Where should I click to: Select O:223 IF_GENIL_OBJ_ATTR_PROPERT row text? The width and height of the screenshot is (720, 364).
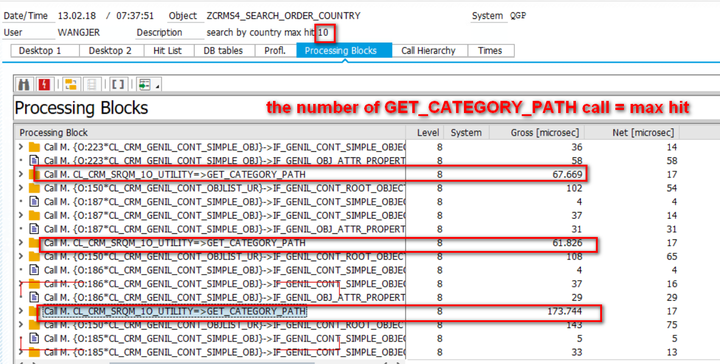pyautogui.click(x=225, y=161)
